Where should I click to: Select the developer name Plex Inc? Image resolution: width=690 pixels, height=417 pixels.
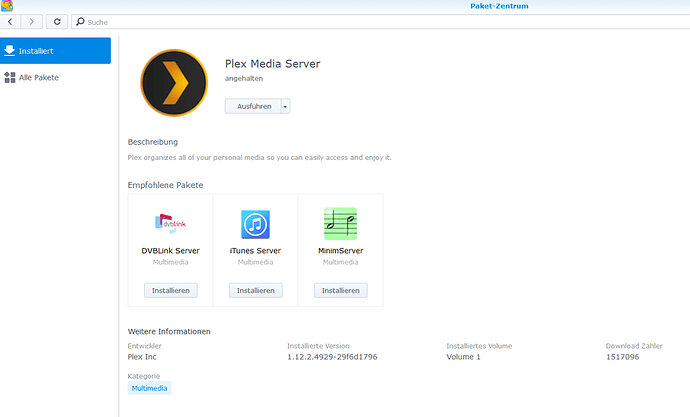[142, 357]
